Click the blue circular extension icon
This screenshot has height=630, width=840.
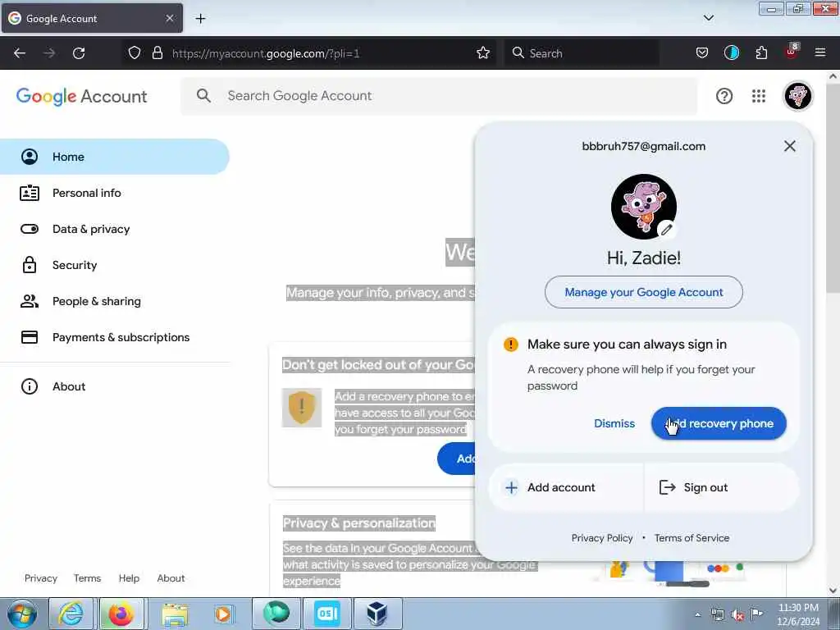coord(731,52)
